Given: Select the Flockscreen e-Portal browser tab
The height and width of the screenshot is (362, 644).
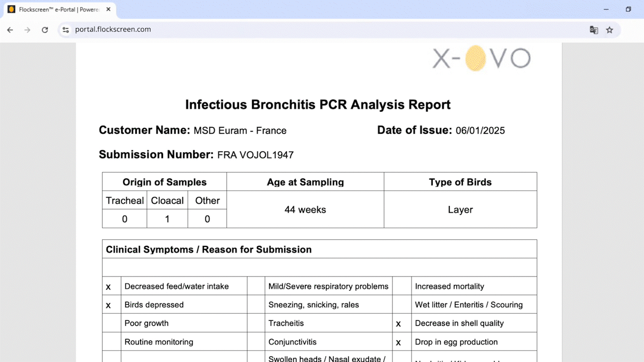Looking at the screenshot, I should tap(58, 9).
